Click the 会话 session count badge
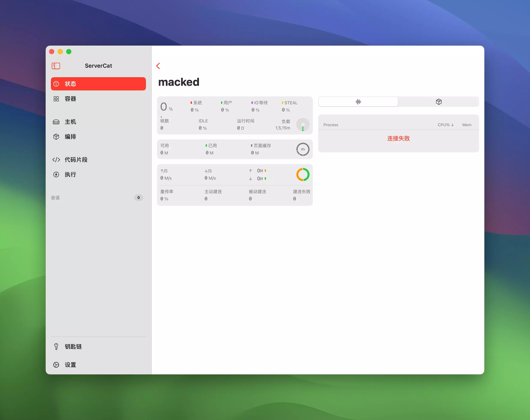Screen dimensions: 530x420 click(138, 197)
